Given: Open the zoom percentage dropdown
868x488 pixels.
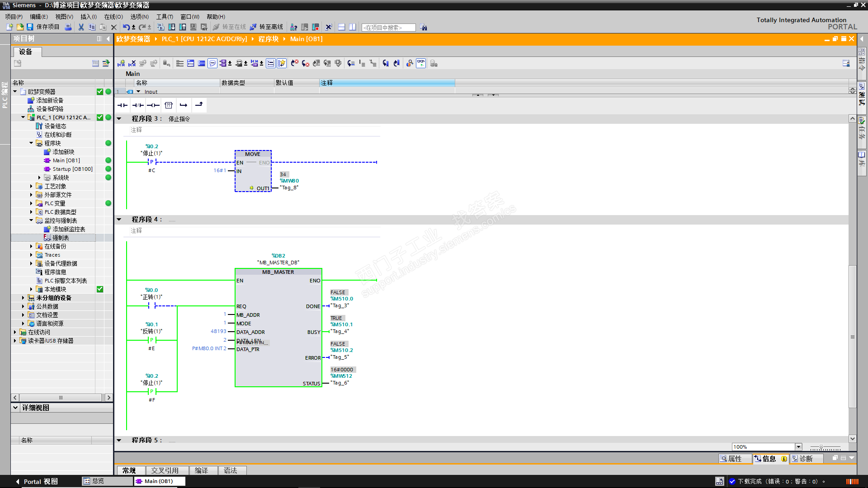Looking at the screenshot, I should (x=798, y=447).
